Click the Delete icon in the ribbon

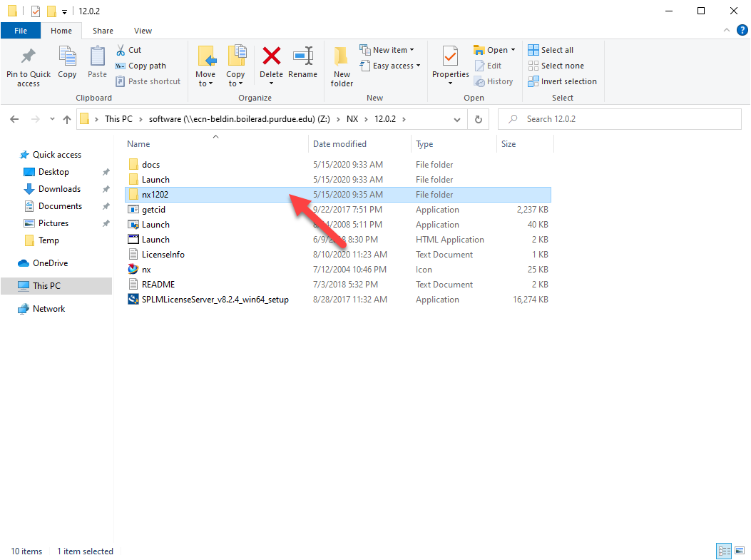pyautogui.click(x=271, y=57)
